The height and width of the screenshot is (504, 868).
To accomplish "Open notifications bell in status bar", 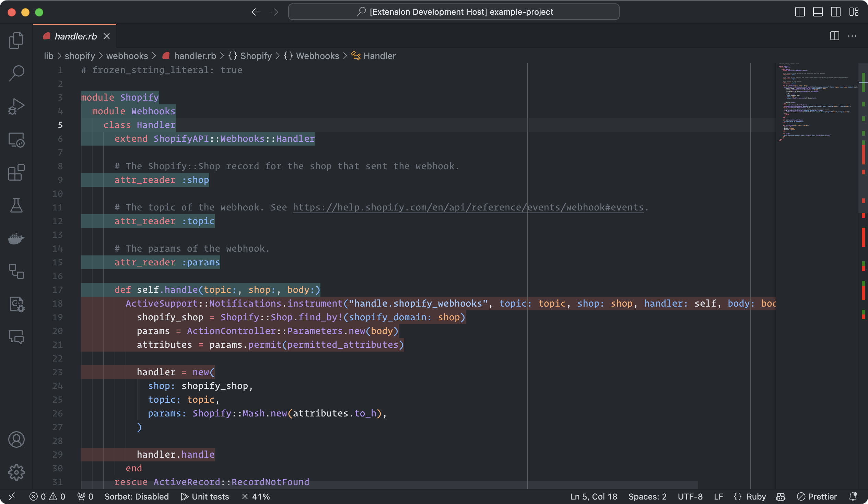I will click(x=853, y=496).
